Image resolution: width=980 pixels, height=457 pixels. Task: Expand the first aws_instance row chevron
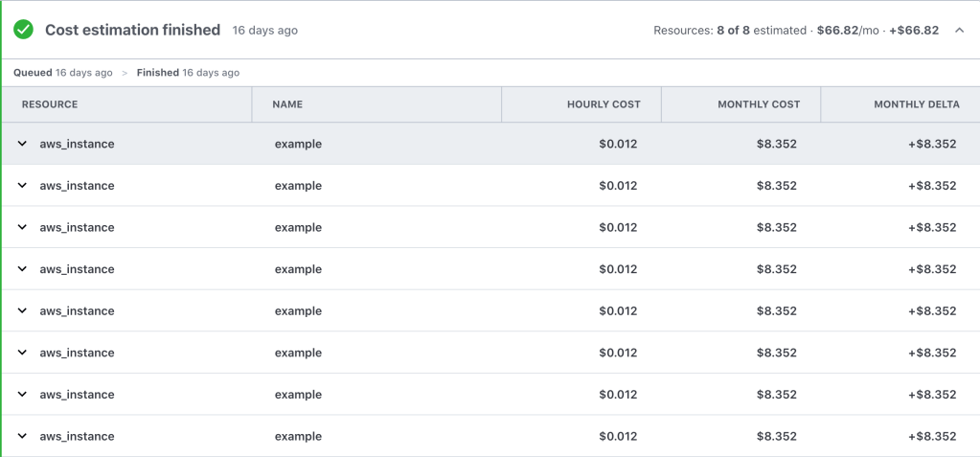pos(22,144)
